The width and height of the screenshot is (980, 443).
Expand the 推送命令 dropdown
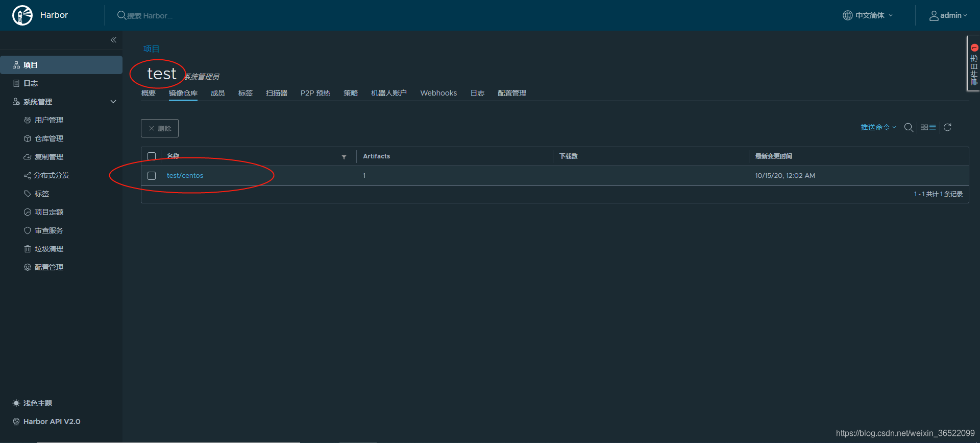tap(878, 127)
